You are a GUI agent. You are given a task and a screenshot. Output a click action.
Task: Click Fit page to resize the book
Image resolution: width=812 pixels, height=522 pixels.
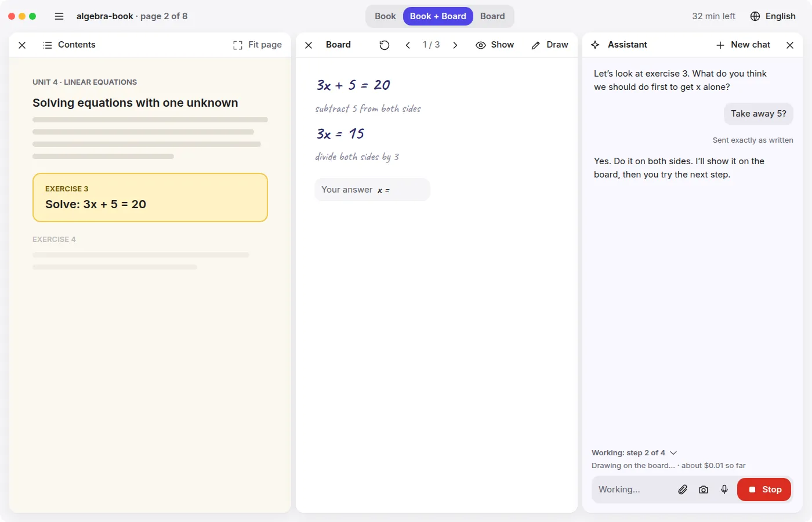pos(258,45)
